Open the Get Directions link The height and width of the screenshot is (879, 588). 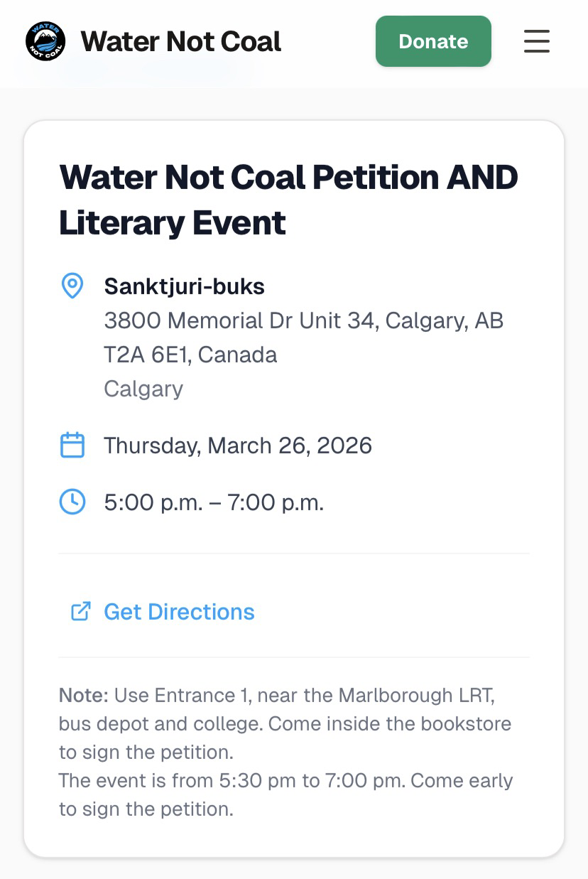(x=179, y=612)
